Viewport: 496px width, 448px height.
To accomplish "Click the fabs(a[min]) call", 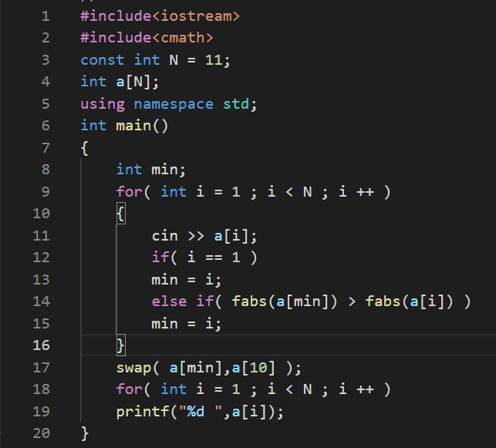I will pos(285,301).
